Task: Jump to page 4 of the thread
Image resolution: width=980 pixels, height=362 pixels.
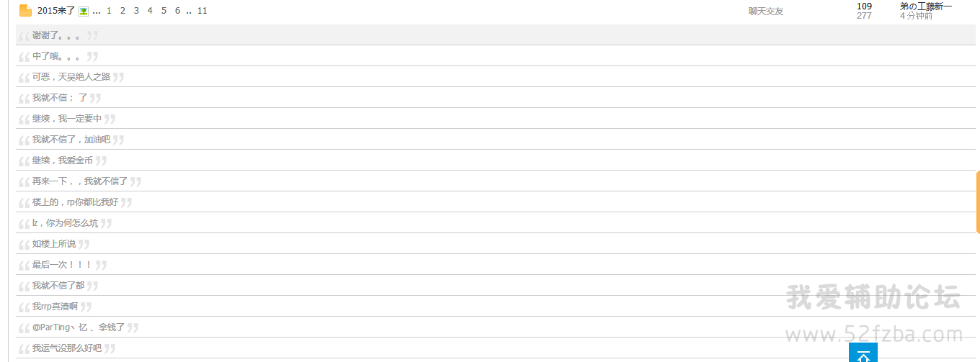Action: tap(150, 11)
